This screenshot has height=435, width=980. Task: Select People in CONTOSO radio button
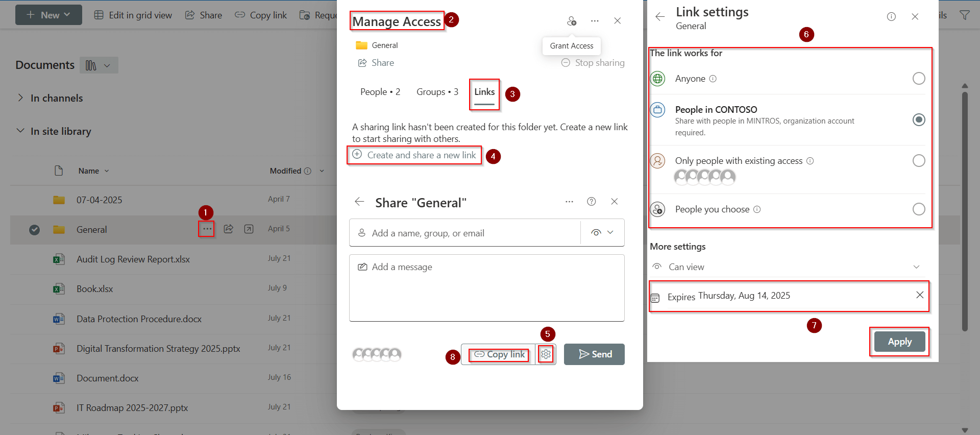point(919,120)
